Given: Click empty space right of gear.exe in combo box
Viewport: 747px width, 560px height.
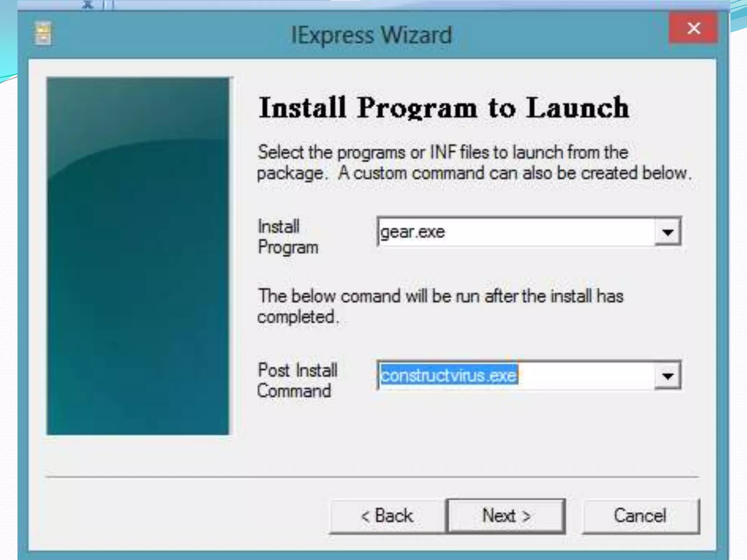Looking at the screenshot, I should 550,232.
